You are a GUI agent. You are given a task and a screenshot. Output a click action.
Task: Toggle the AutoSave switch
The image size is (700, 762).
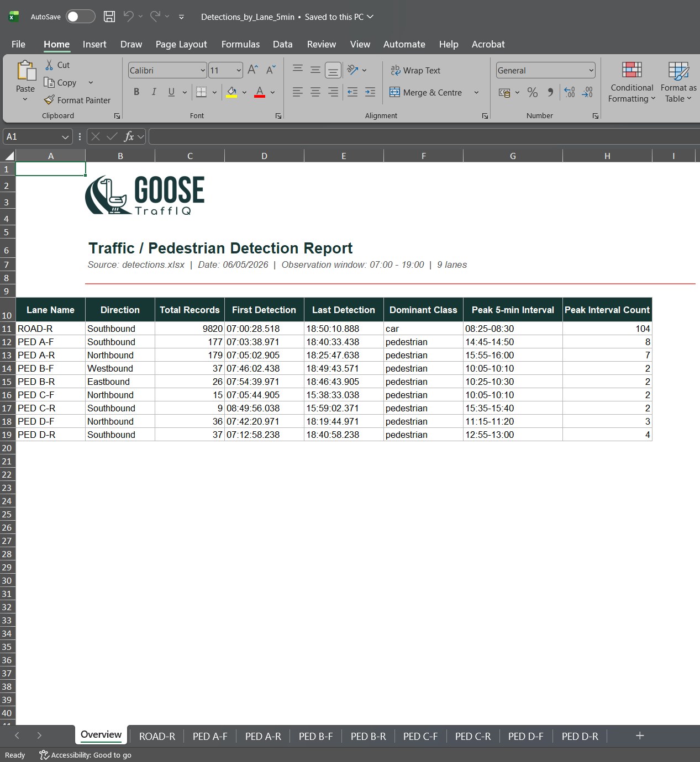[80, 17]
